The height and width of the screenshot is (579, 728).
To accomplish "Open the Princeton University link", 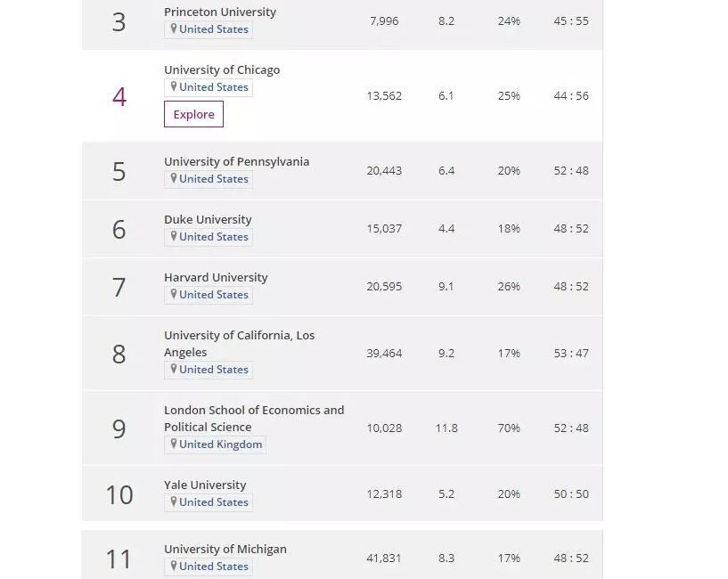I will (219, 12).
